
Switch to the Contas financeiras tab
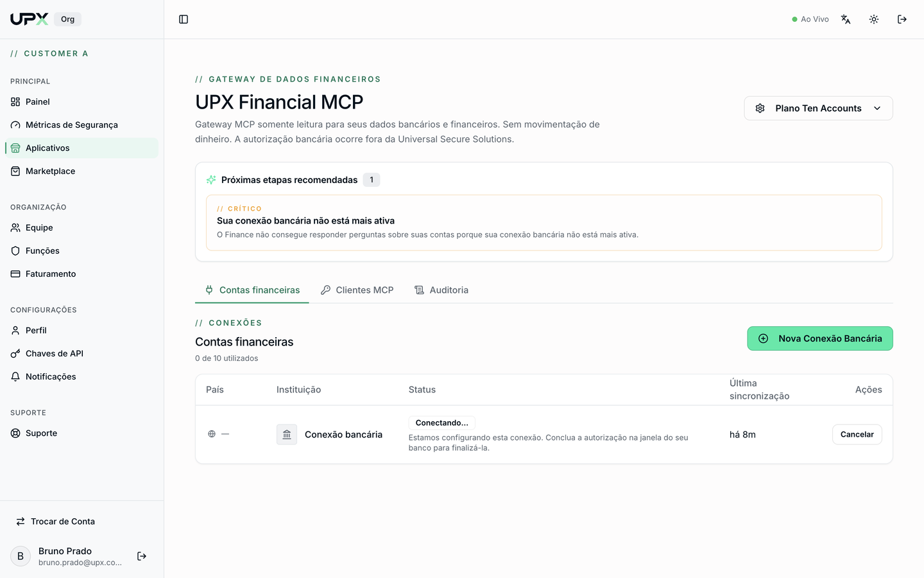click(x=252, y=290)
